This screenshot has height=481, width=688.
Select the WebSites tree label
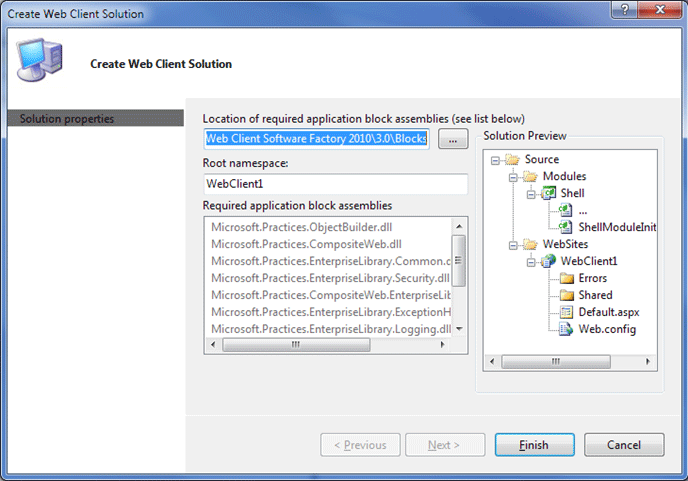coord(565,244)
